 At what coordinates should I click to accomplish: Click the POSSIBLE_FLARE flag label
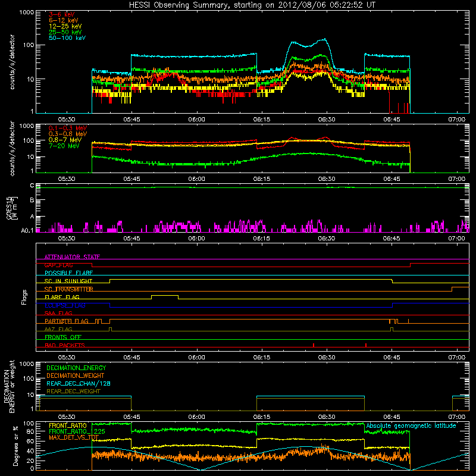coord(68,273)
